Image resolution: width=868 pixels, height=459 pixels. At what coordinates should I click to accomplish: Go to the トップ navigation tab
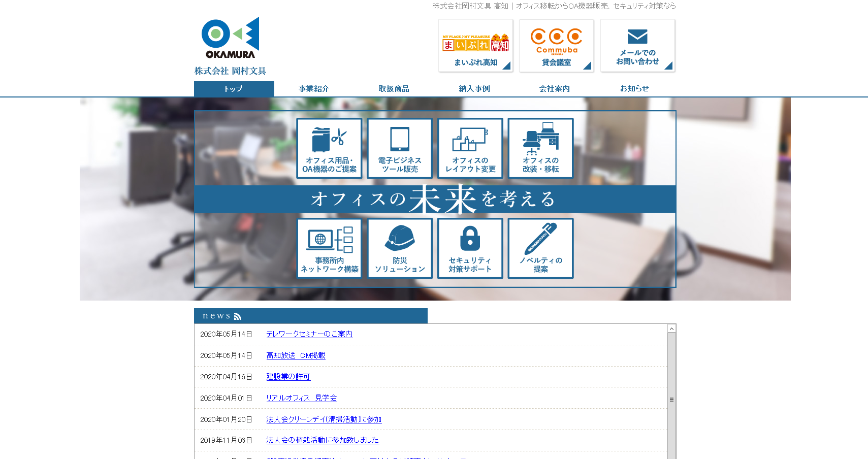(x=234, y=89)
